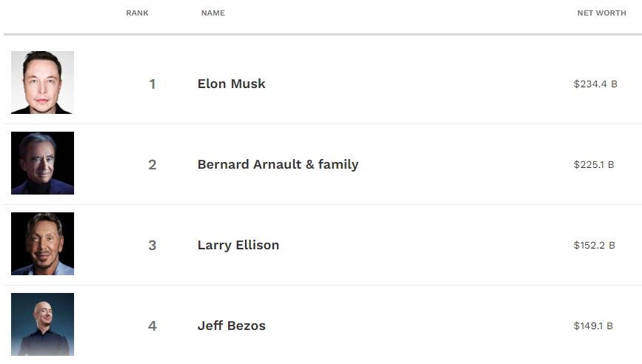Open the Elon Musk name link

click(x=231, y=84)
